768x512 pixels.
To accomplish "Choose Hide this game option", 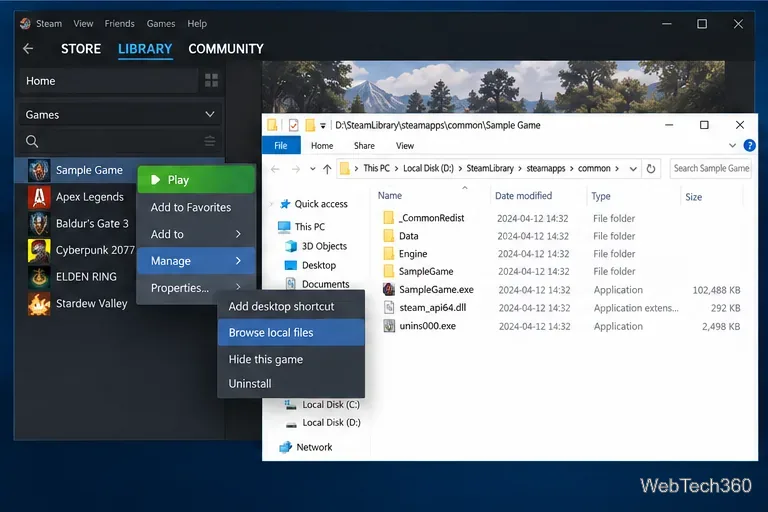I will [291, 359].
